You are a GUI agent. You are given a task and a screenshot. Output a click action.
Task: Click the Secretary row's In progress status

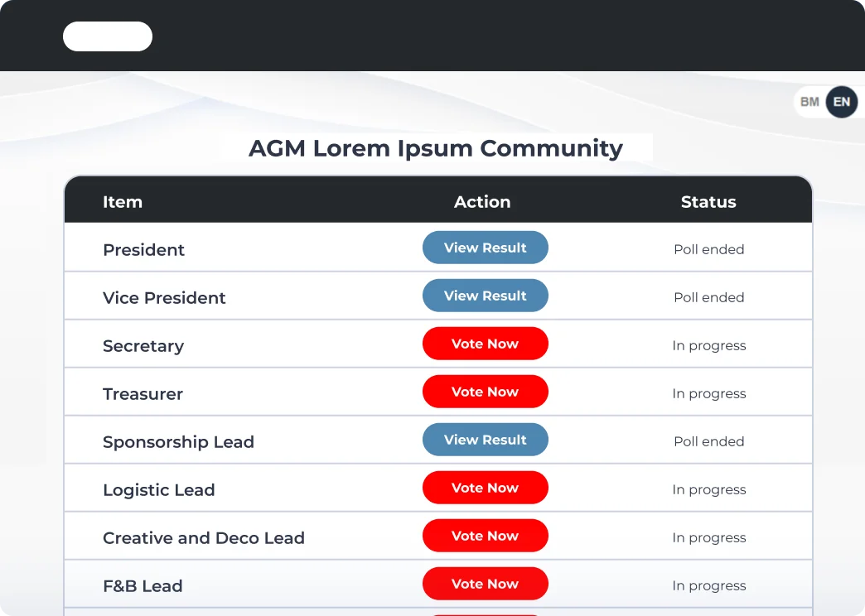[x=708, y=345]
